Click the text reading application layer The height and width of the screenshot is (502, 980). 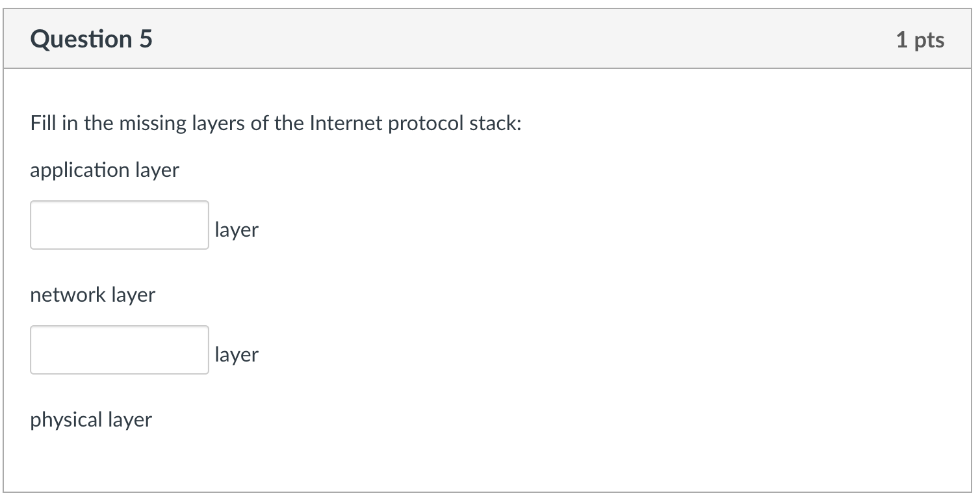[x=105, y=170]
